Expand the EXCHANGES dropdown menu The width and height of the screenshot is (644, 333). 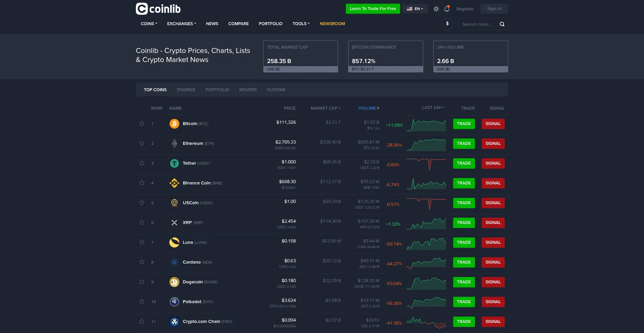pos(181,24)
